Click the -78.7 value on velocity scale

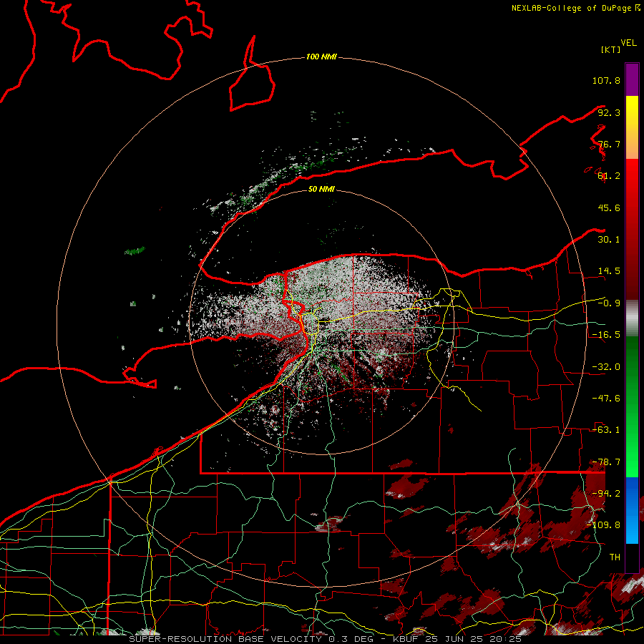click(x=606, y=462)
